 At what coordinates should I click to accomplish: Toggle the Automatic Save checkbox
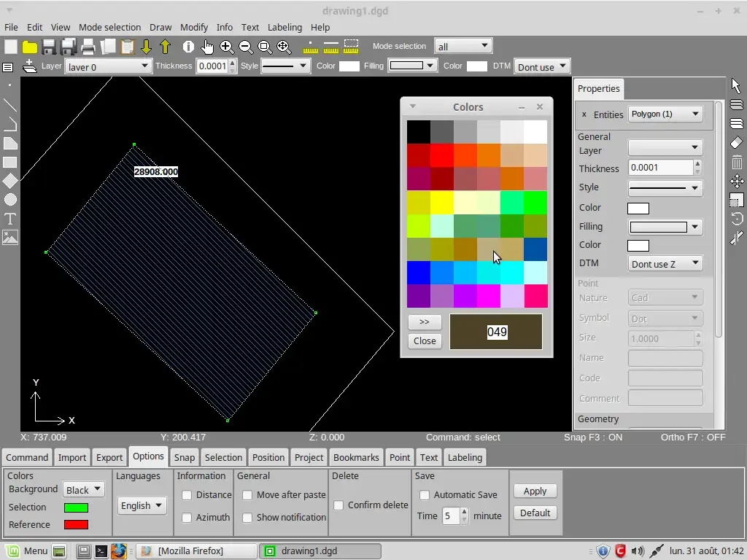pyautogui.click(x=425, y=495)
